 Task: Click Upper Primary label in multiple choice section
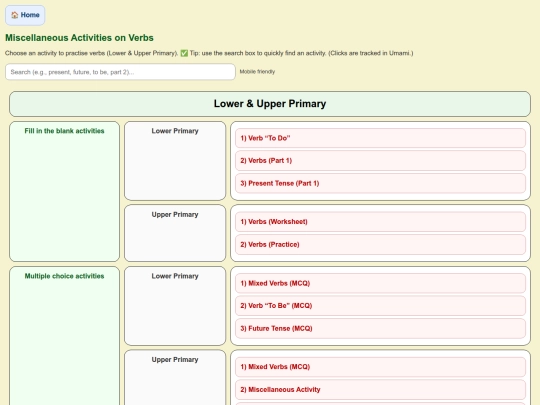coord(175,360)
